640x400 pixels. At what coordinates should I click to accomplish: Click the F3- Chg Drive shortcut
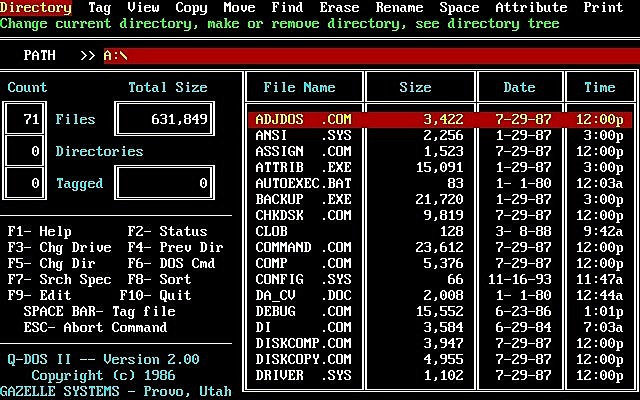[x=60, y=247]
